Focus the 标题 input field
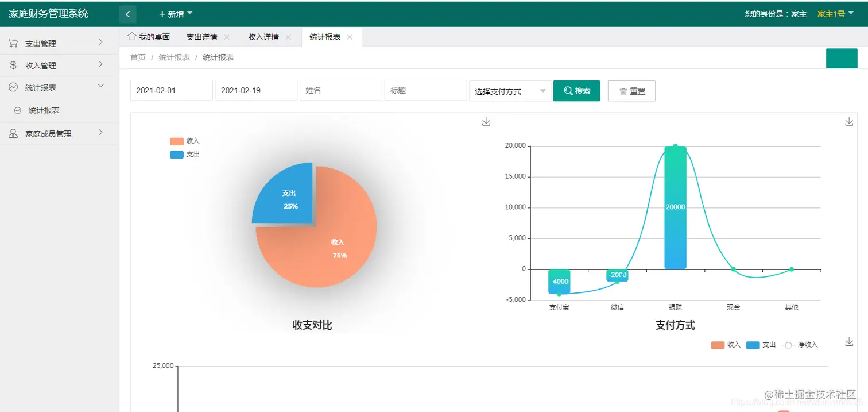The width and height of the screenshot is (868, 412). (x=425, y=90)
